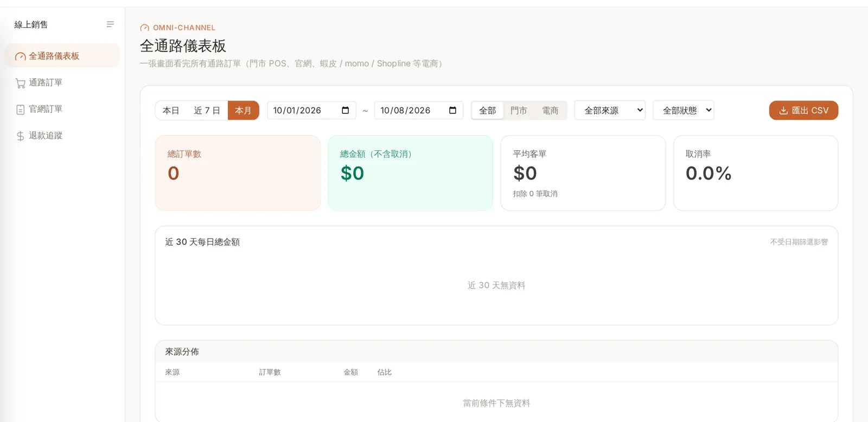Click the document icon for 官網訂單
The image size is (868, 422).
pos(21,110)
